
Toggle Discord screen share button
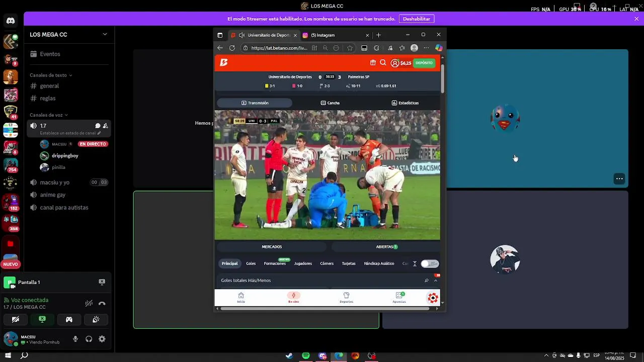coord(42,319)
